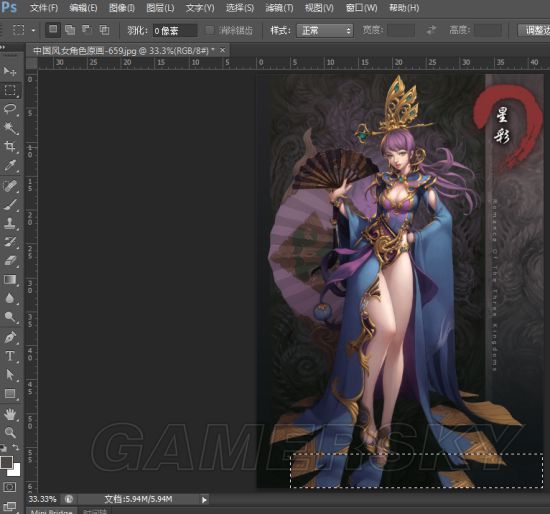This screenshot has height=514, width=550.
Task: Select the Blur tool
Action: 9,298
